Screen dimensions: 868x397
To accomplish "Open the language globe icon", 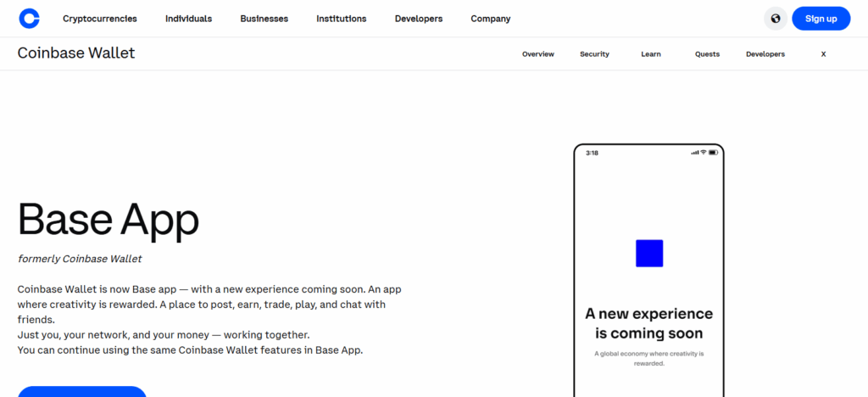I will [776, 19].
